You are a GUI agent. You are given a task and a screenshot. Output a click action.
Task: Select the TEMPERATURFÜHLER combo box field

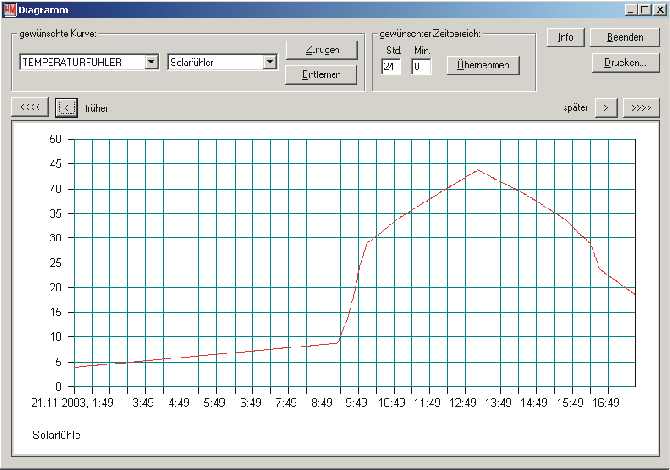click(x=81, y=62)
